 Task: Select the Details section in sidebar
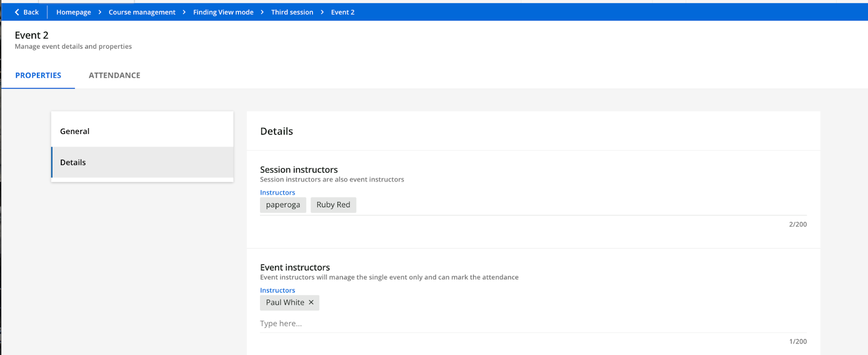(142, 162)
